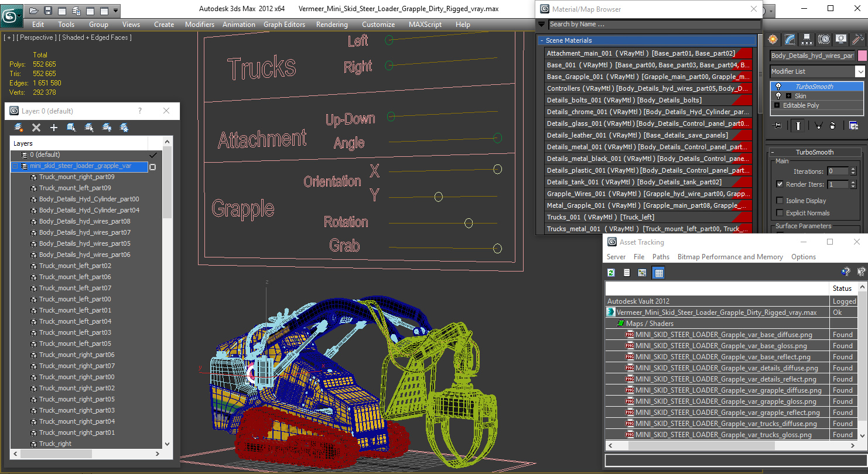Image resolution: width=868 pixels, height=474 pixels.
Task: Open the Create command panel tab
Action: 773,39
